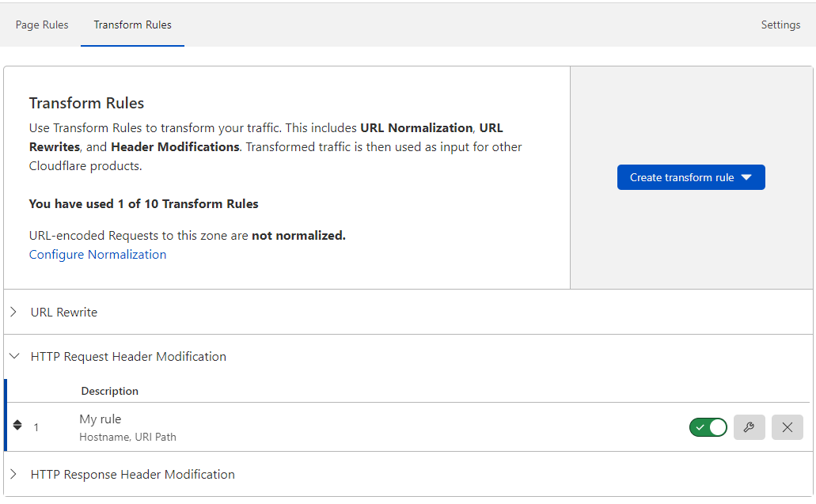This screenshot has height=504, width=816.
Task: Edit My rule using the wrench icon
Action: point(749,426)
